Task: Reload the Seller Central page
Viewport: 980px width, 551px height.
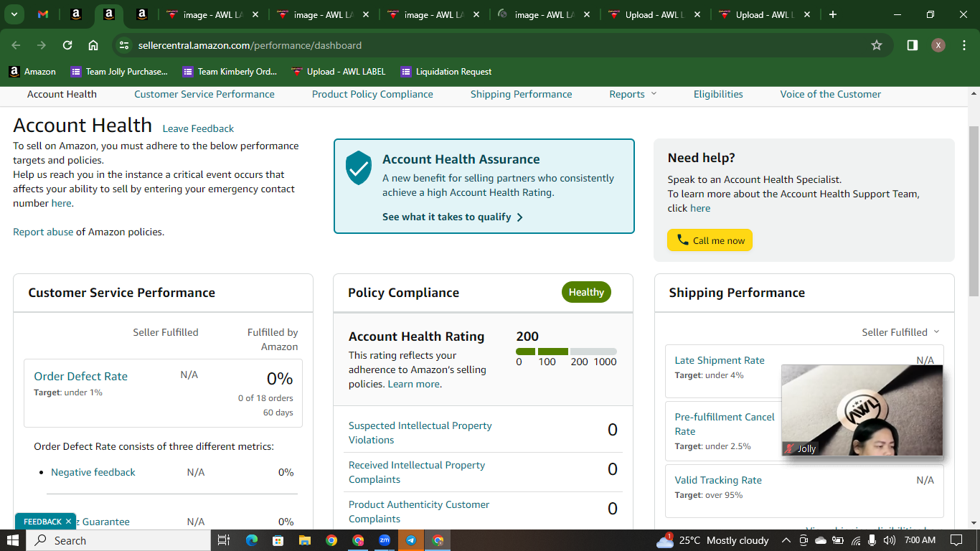Action: [x=67, y=45]
